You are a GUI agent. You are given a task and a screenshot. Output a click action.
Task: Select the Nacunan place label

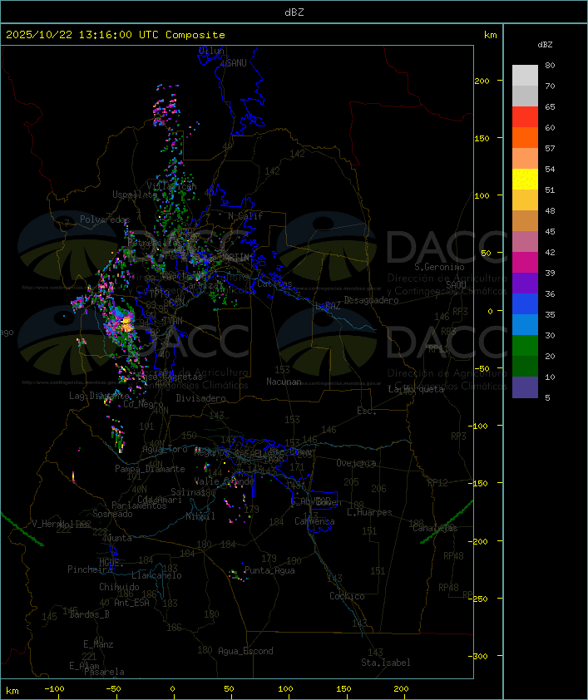pos(284,382)
